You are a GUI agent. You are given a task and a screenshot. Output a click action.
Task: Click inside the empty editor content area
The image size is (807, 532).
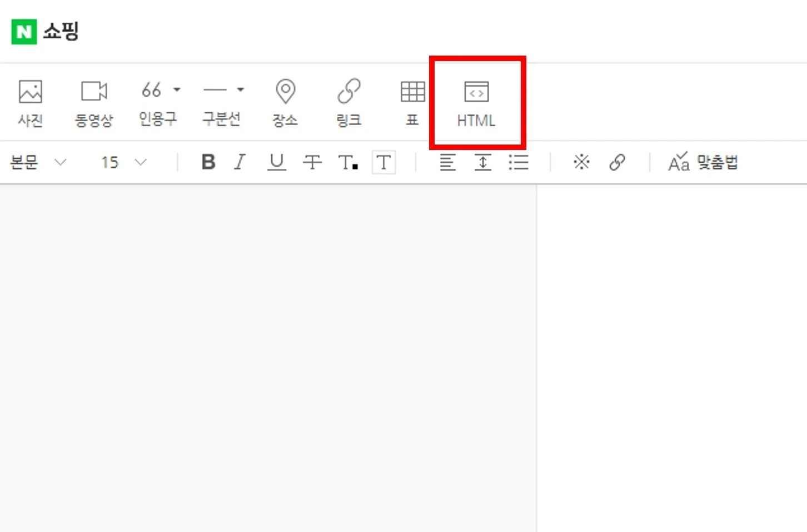[267, 356]
